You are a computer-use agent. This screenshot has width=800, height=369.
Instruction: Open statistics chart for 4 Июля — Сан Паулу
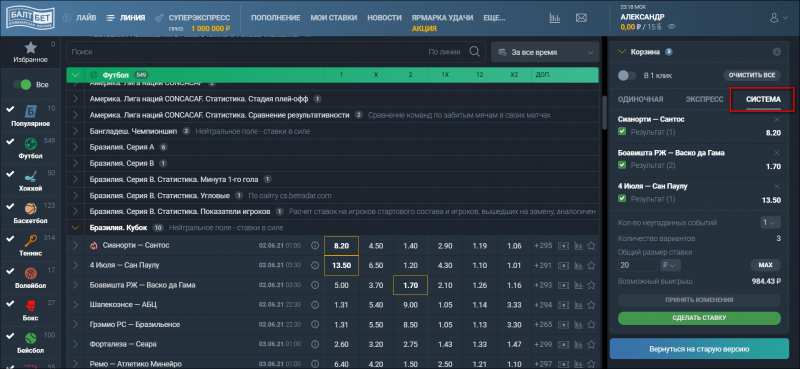point(578,265)
